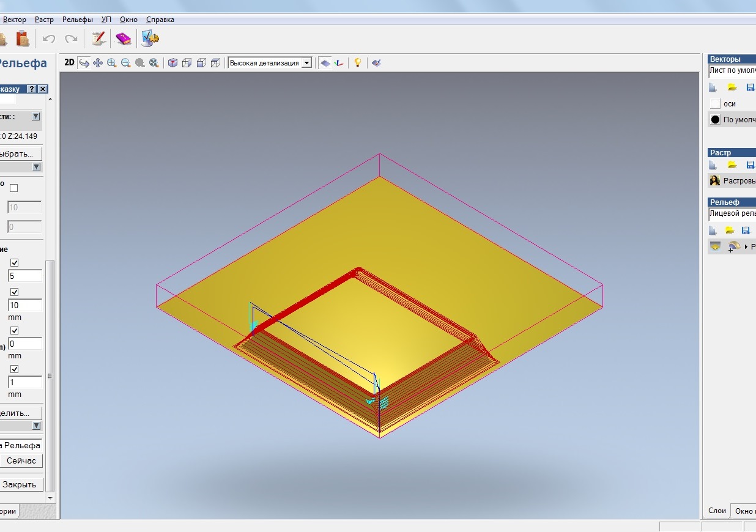This screenshot has height=532, width=756.
Task: Select the second wireframe cube view
Action: click(187, 62)
